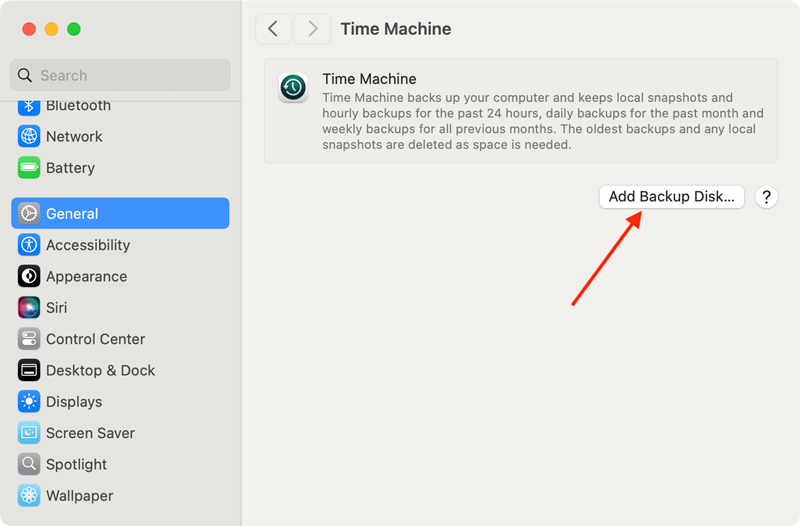The height and width of the screenshot is (526, 800).
Task: Select the Screen Saver icon
Action: pyautogui.click(x=29, y=433)
